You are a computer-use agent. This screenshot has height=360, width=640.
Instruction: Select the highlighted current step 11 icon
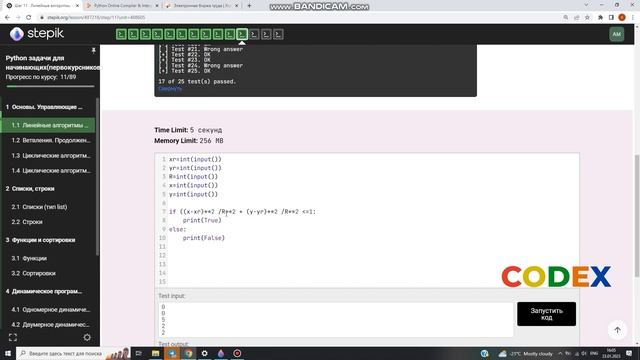tap(242, 34)
